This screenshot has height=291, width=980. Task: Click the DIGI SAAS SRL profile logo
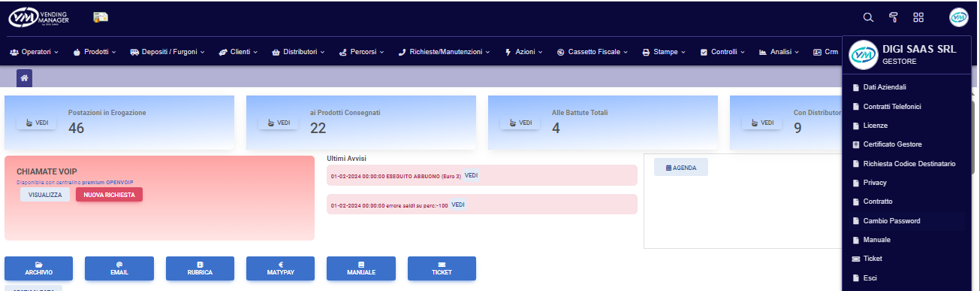(x=863, y=54)
